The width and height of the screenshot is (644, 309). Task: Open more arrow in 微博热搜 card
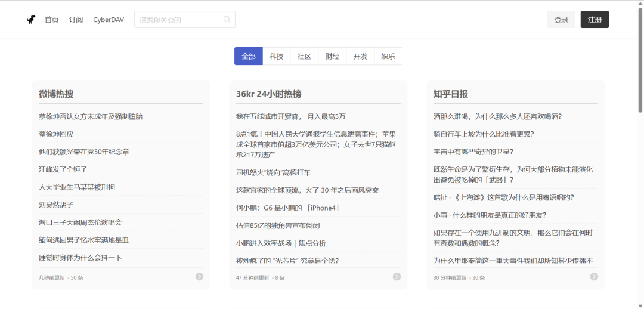(199, 277)
